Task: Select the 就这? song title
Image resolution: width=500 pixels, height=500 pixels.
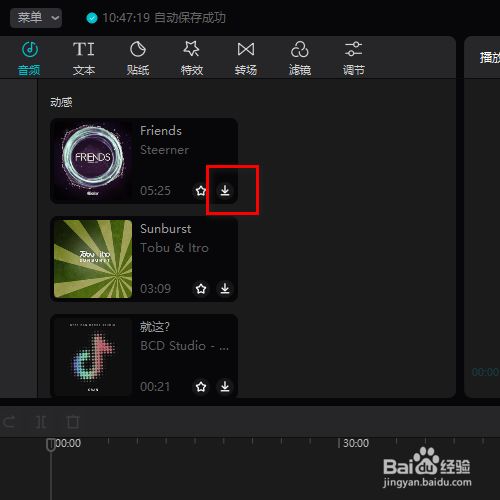Action: pos(155,327)
